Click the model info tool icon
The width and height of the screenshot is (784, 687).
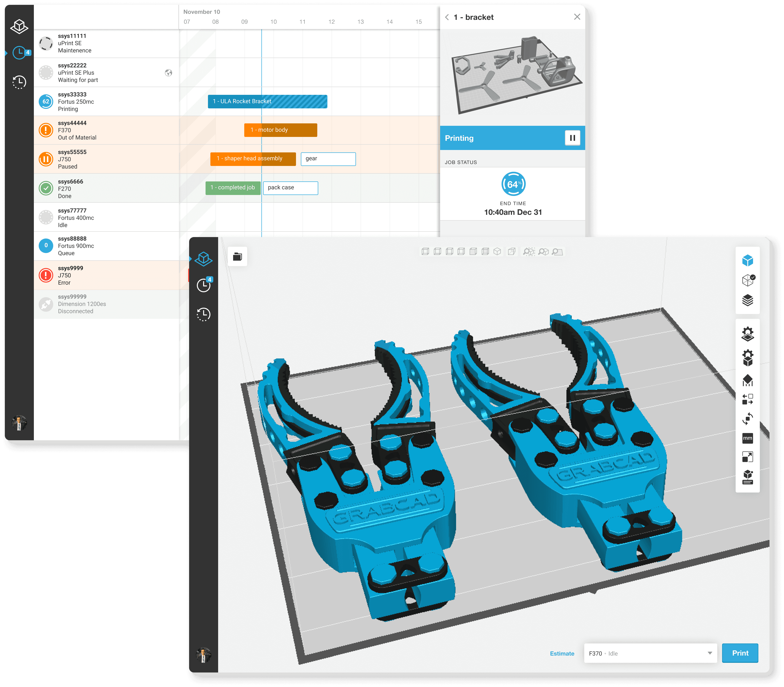point(747,477)
